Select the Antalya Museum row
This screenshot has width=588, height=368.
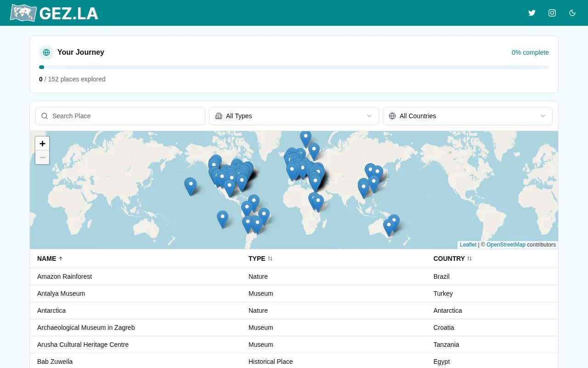pos(294,293)
